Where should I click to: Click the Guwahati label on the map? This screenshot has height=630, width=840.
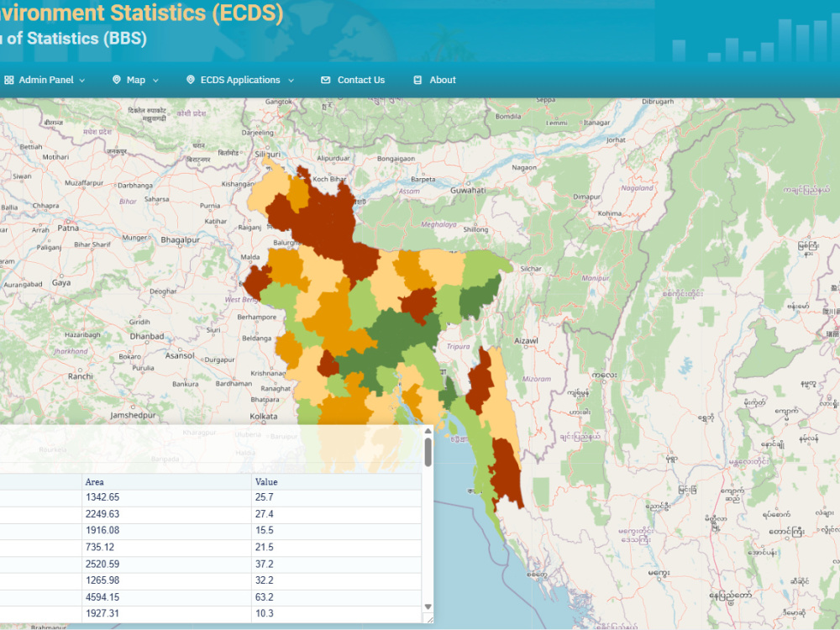coord(468,191)
